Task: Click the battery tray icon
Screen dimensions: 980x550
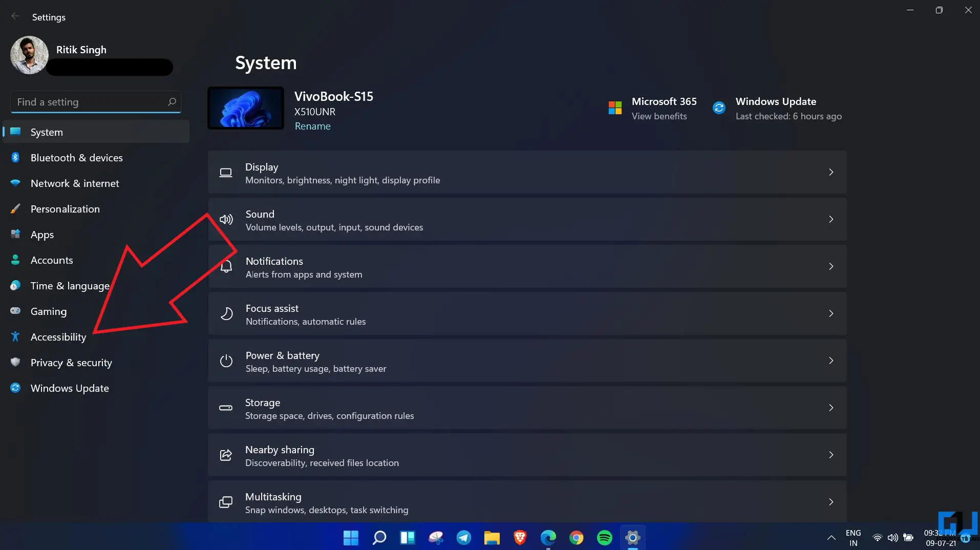Action: click(x=908, y=538)
